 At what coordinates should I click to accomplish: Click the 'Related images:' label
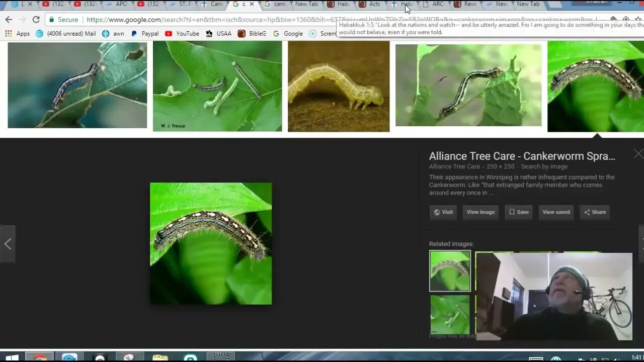[x=451, y=244]
